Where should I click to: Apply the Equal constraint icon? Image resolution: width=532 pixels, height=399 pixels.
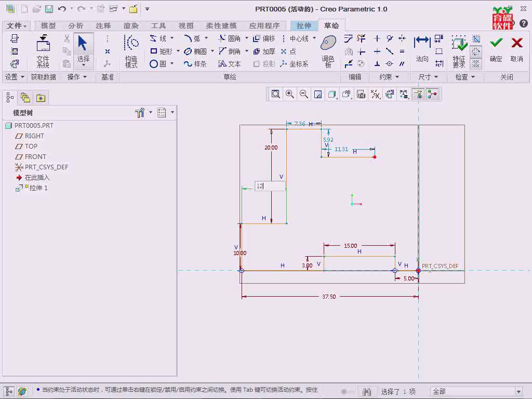point(402,51)
